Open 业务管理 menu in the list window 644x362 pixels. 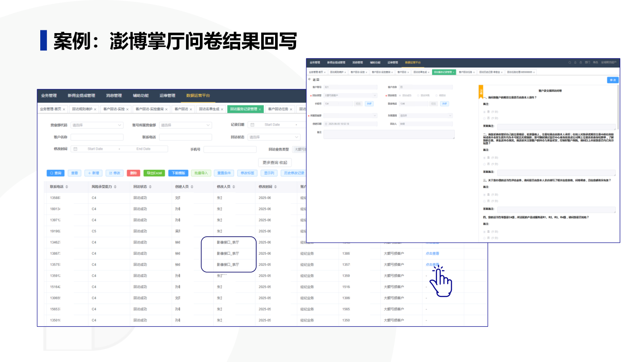pyautogui.click(x=49, y=96)
